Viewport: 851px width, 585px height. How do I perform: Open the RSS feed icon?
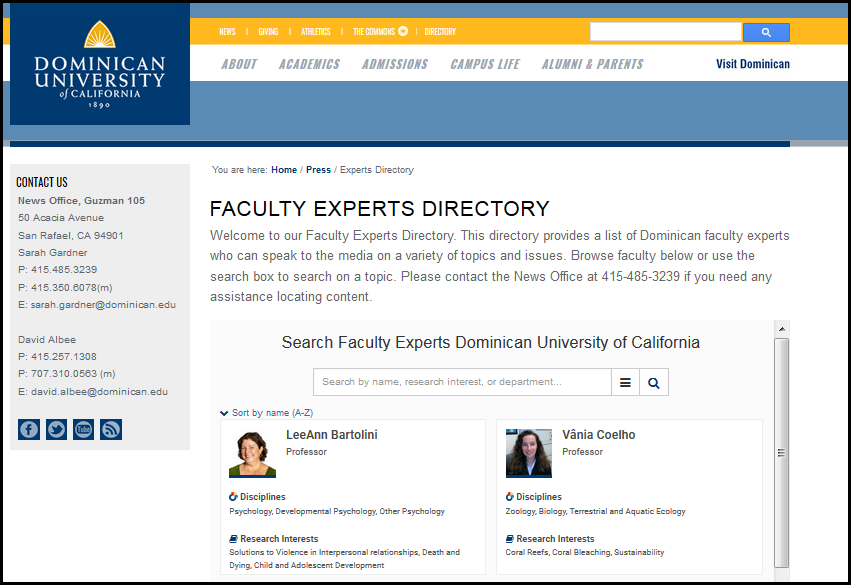pyautogui.click(x=111, y=429)
